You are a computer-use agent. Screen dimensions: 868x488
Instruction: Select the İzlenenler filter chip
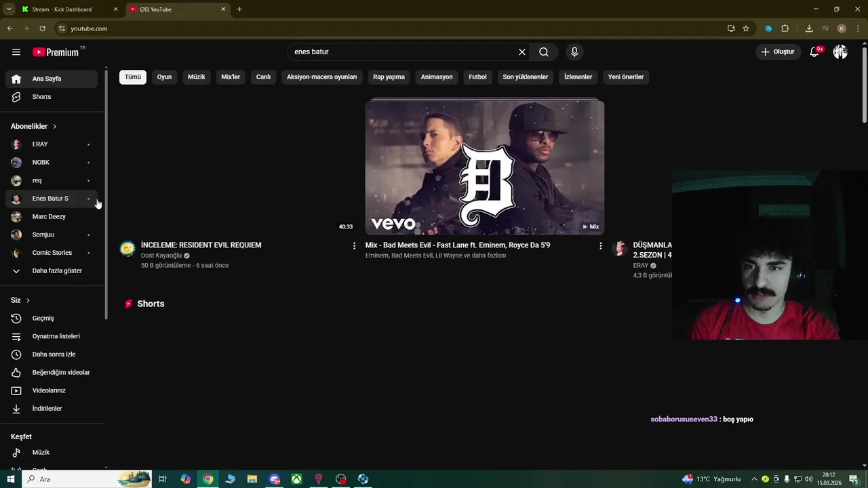coord(578,77)
